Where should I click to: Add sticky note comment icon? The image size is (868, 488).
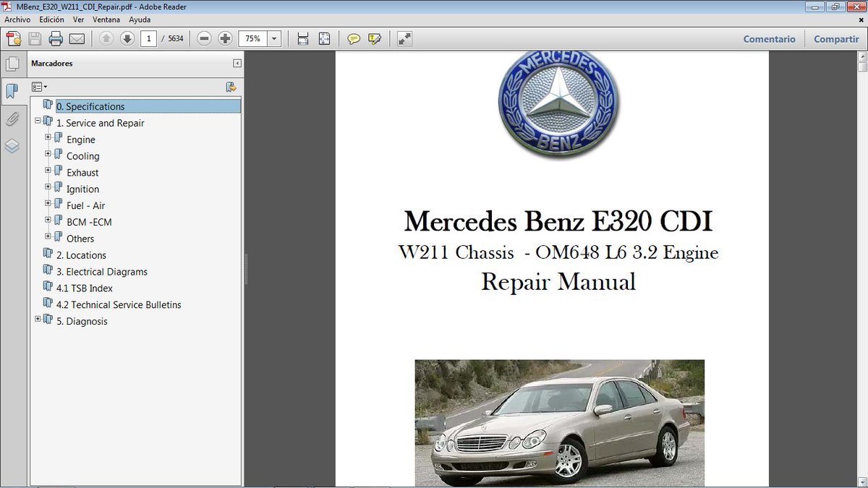point(354,39)
